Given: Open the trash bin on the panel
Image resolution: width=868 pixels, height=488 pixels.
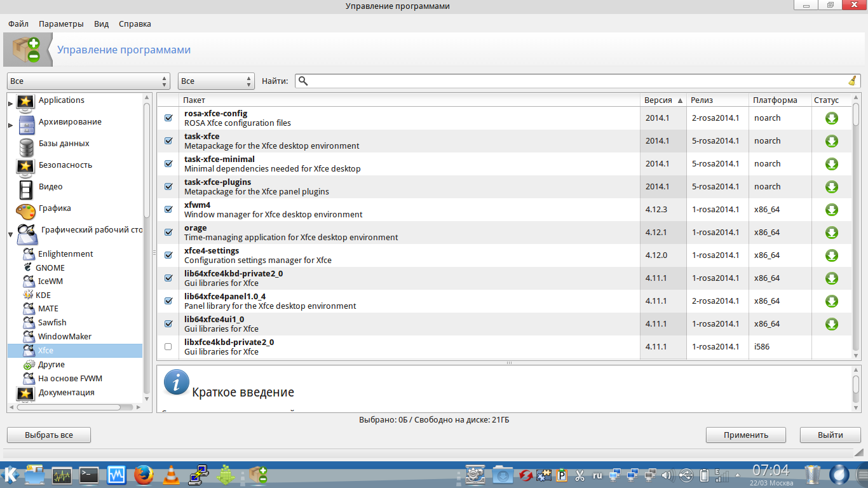Looking at the screenshot, I should pyautogui.click(x=813, y=475).
